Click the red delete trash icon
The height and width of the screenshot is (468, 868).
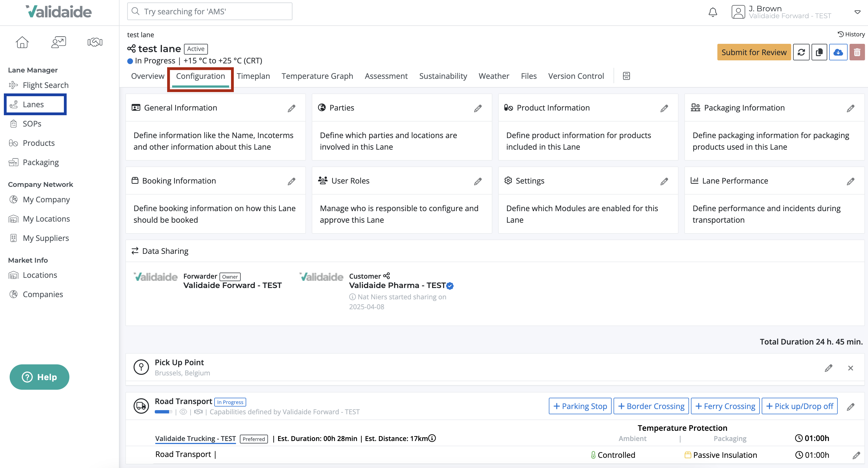tap(857, 52)
